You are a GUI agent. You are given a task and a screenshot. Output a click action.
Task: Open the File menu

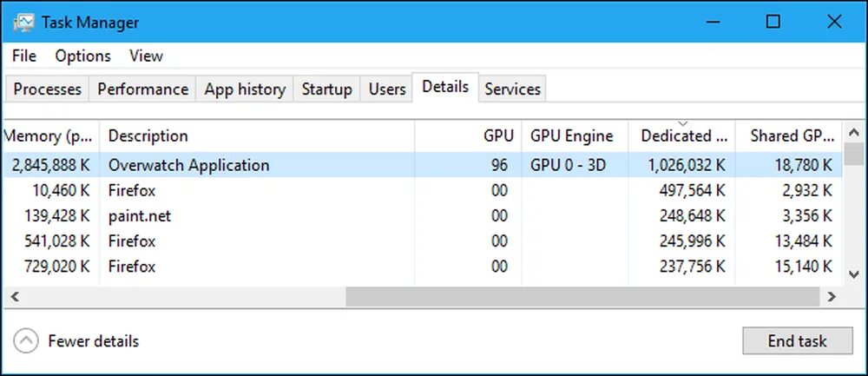tap(24, 56)
